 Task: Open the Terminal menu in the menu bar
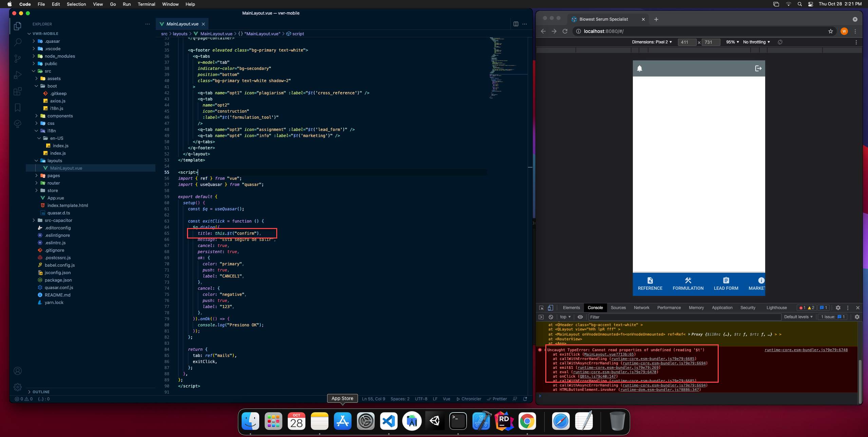click(146, 4)
